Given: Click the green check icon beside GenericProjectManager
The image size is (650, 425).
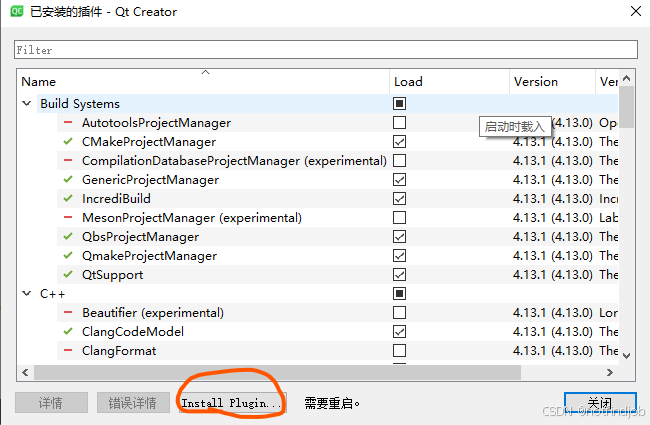Looking at the screenshot, I should pyautogui.click(x=68, y=180).
